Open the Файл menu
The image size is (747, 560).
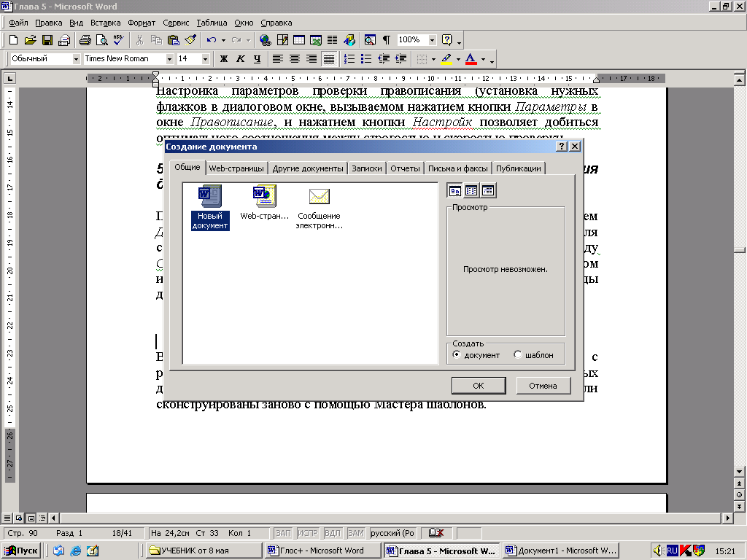(x=18, y=23)
